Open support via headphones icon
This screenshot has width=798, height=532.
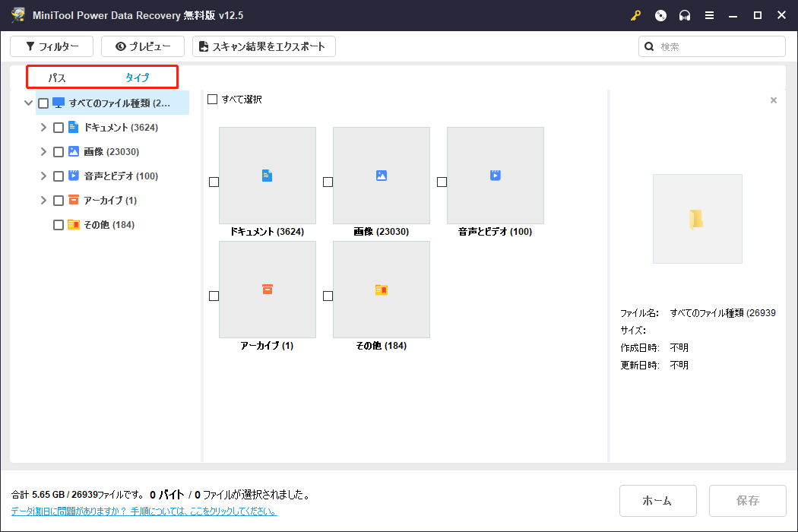[685, 16]
